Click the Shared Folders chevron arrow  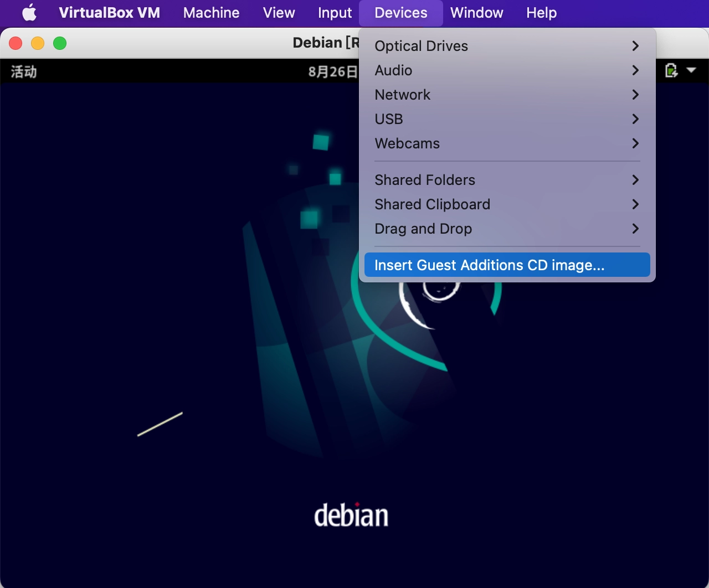tap(635, 180)
